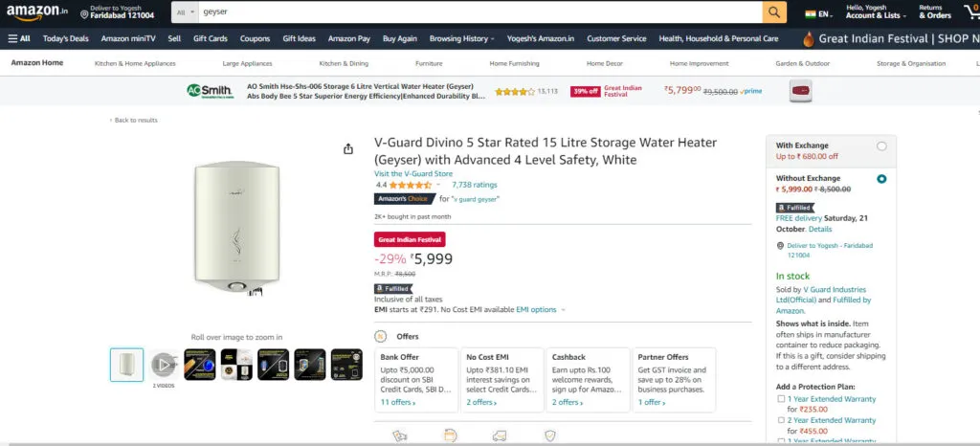
Task: Click in the search input field
Action: click(x=480, y=11)
